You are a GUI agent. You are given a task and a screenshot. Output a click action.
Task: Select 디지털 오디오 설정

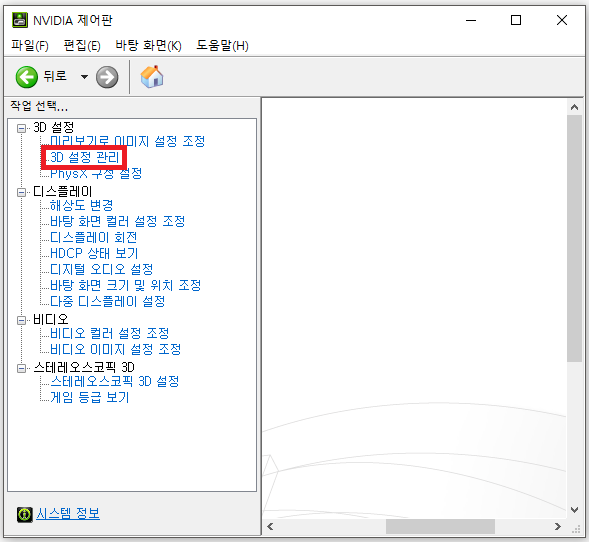click(102, 269)
